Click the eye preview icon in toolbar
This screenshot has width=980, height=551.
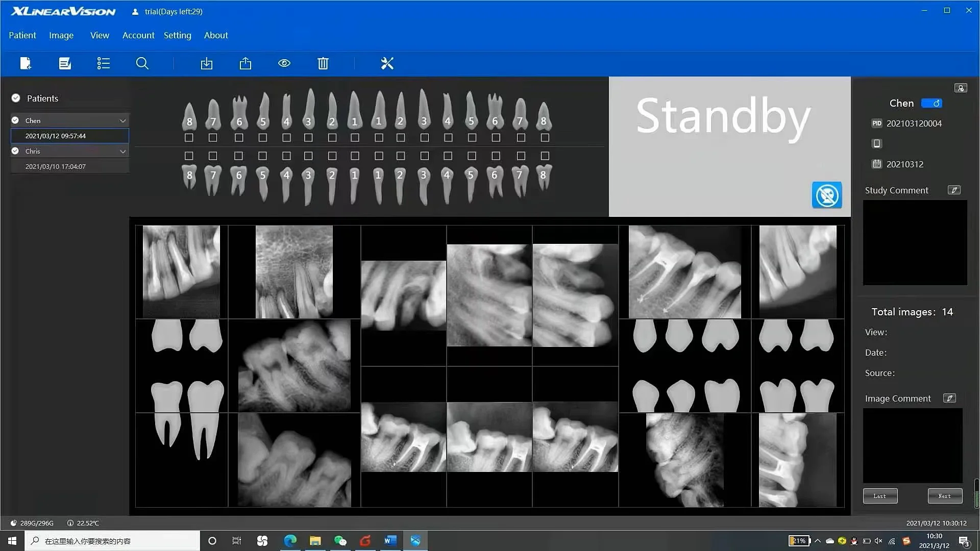coord(284,63)
